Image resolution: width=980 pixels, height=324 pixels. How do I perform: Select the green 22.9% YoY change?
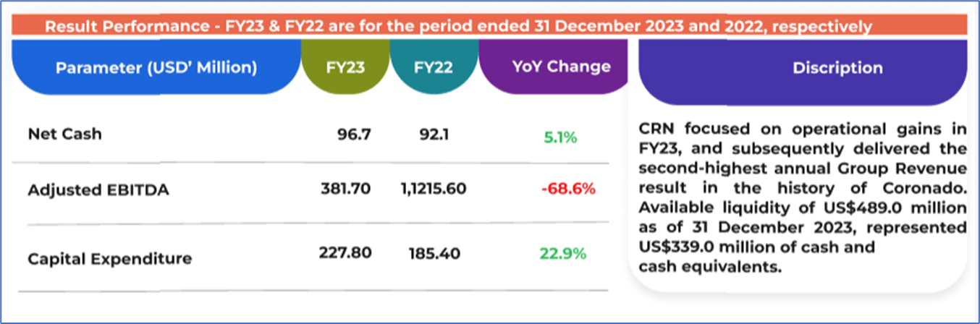point(562,254)
